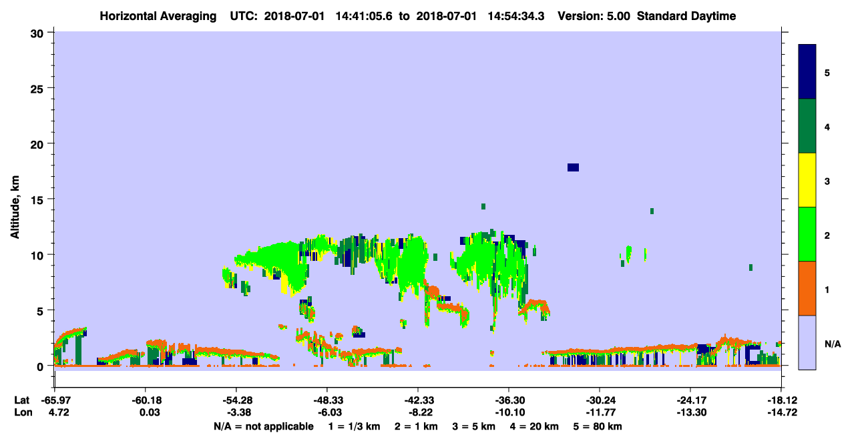The height and width of the screenshot is (445, 868).
Task: Click the '3 = 5 km' legend entry
Action: coord(473,426)
